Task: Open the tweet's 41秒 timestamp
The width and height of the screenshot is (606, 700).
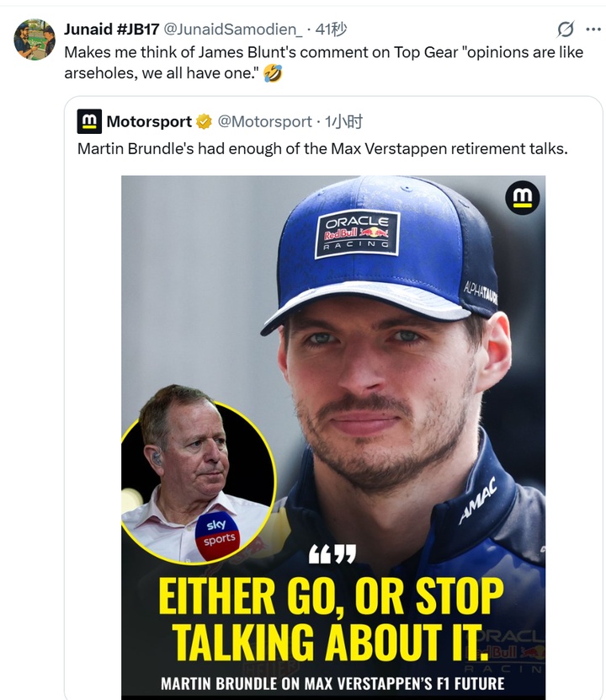Action: click(x=331, y=29)
